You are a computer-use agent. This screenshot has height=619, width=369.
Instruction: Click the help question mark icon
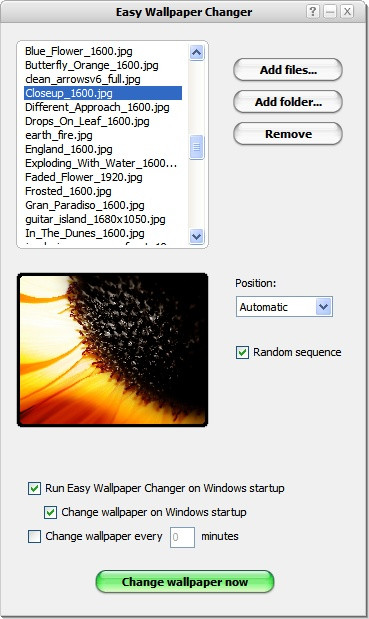pos(313,11)
